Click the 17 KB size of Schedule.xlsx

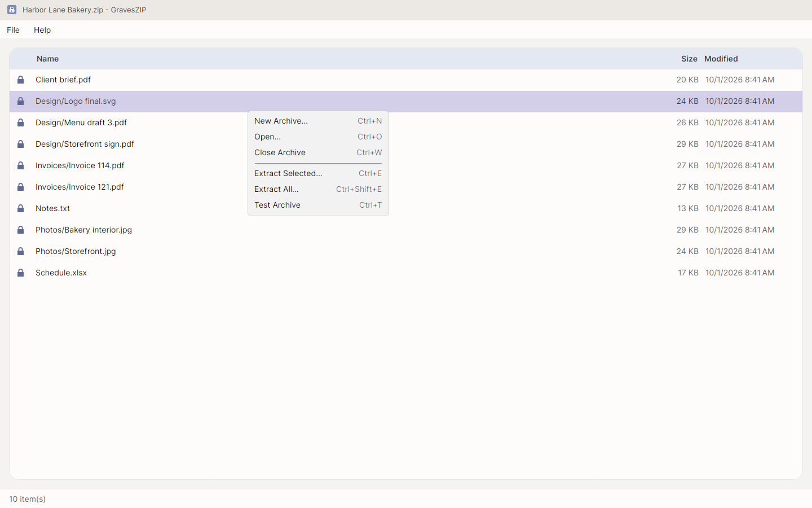tap(688, 273)
